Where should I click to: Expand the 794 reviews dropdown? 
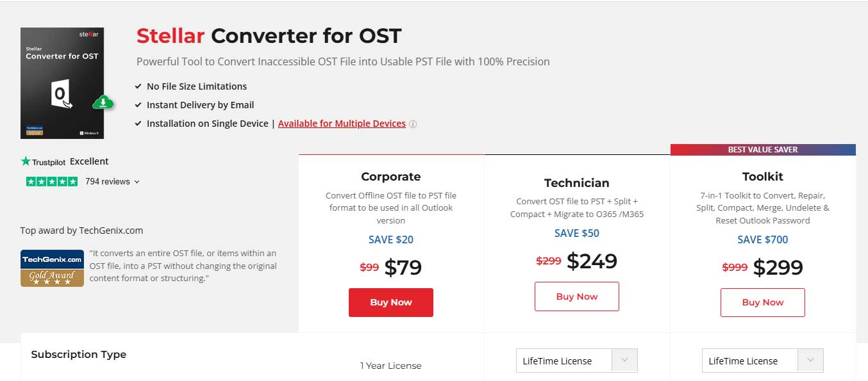pyautogui.click(x=135, y=182)
